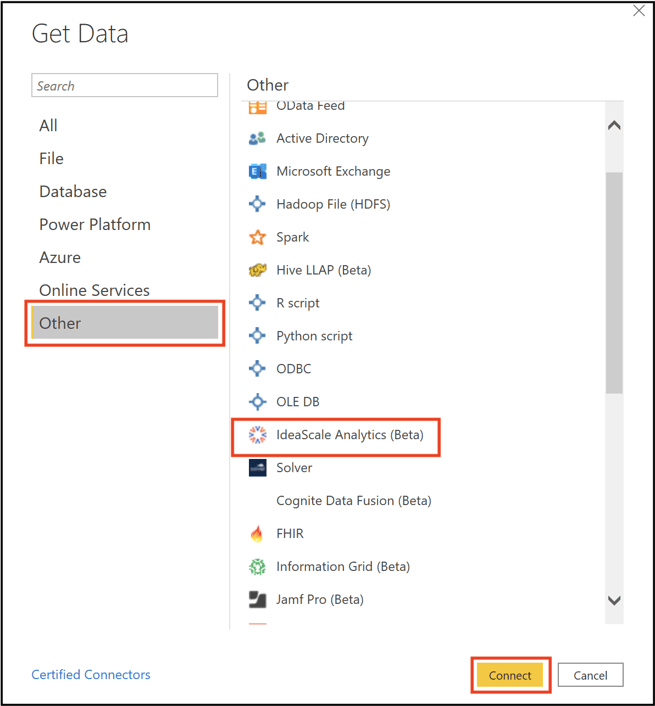The image size is (655, 706).
Task: Click the Hadoop File (HDFS) icon
Action: 257,204
